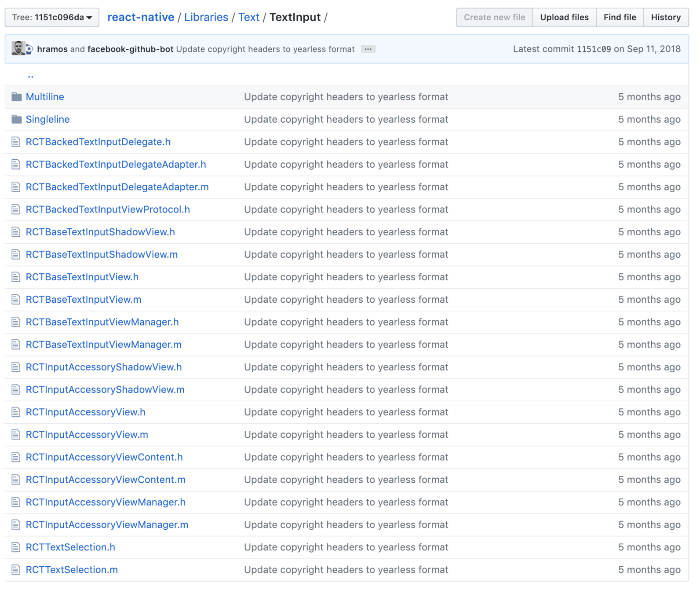700x594 pixels.
Task: Open RCTBaseTextInputViewManager.h file
Action: pos(102,322)
